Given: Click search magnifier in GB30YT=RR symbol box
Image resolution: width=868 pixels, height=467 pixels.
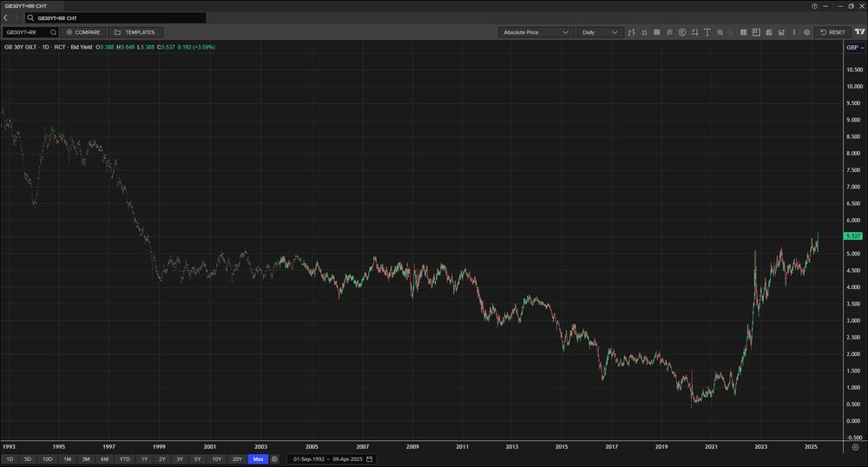Looking at the screenshot, I should 53,33.
